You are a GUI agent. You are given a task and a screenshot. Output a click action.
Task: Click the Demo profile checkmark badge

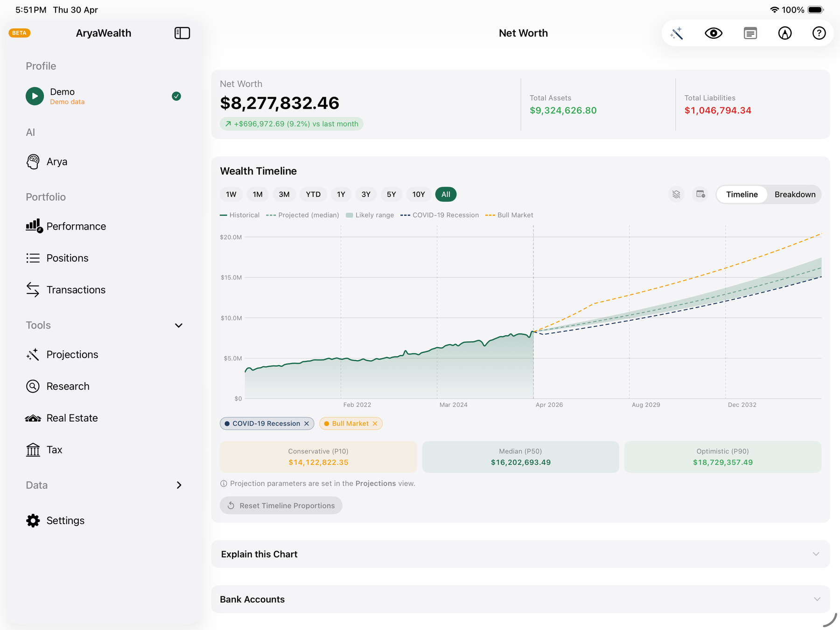pos(176,96)
